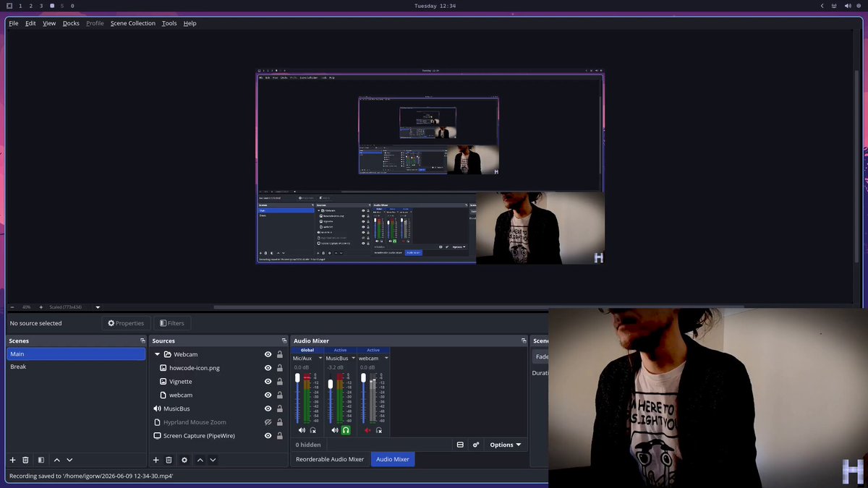Screen dimensions: 868x488
Task: Open the preview scaling dropdown arrow
Action: click(98, 307)
